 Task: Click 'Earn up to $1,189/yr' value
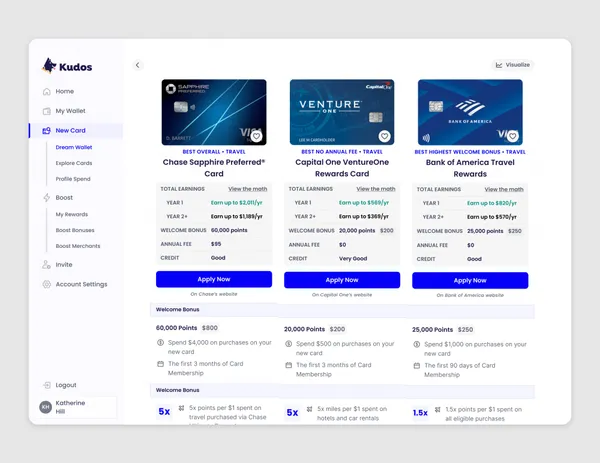pyautogui.click(x=236, y=216)
